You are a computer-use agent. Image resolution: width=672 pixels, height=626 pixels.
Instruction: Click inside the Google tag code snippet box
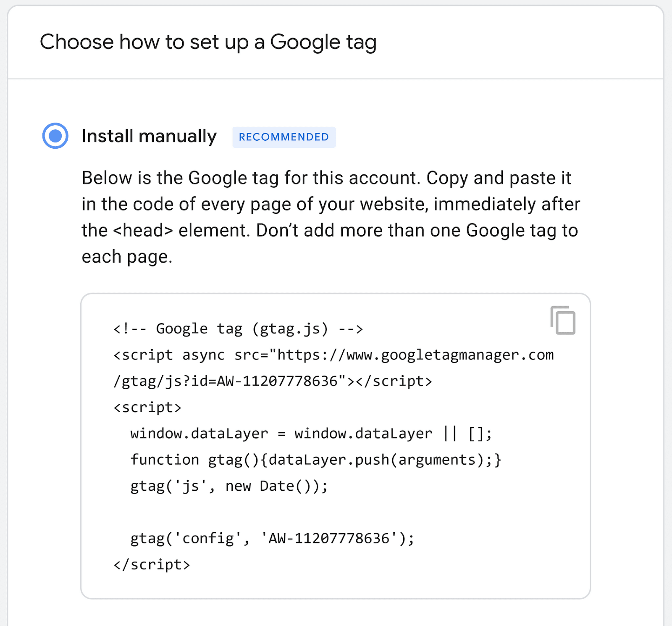[x=336, y=445]
